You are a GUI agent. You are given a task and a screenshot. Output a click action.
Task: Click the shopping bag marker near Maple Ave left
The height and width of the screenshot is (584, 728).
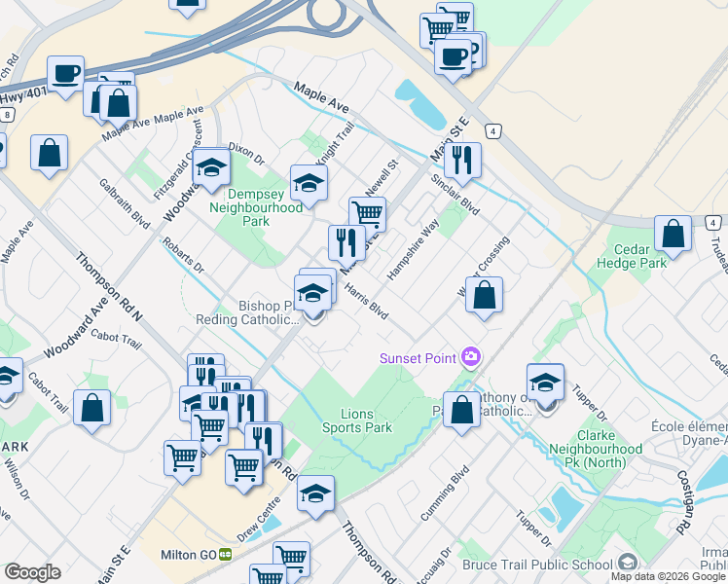(x=50, y=154)
